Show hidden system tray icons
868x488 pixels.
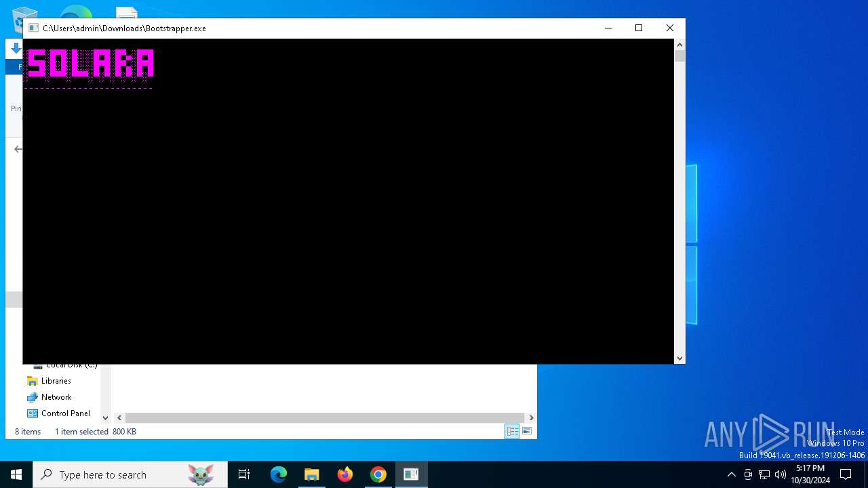pyautogui.click(x=731, y=474)
